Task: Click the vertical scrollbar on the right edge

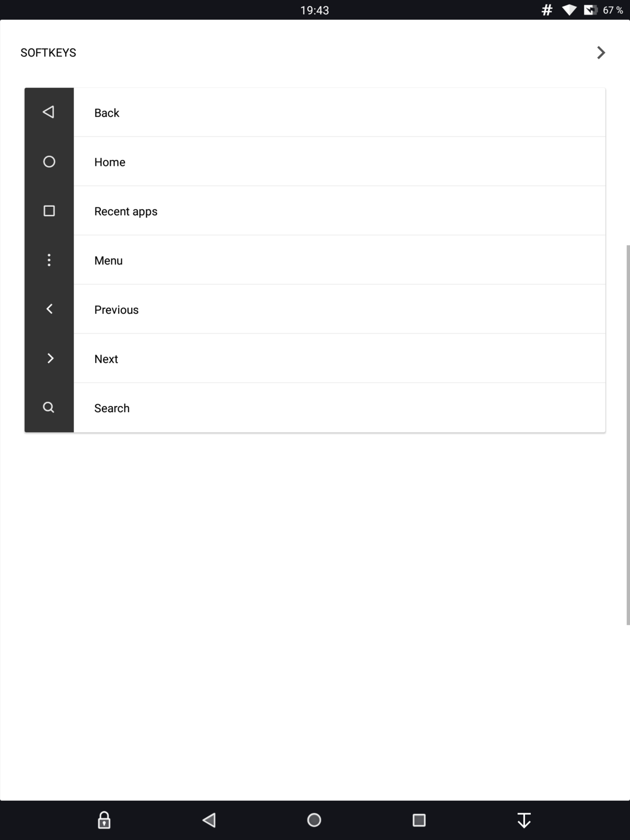Action: (628, 435)
